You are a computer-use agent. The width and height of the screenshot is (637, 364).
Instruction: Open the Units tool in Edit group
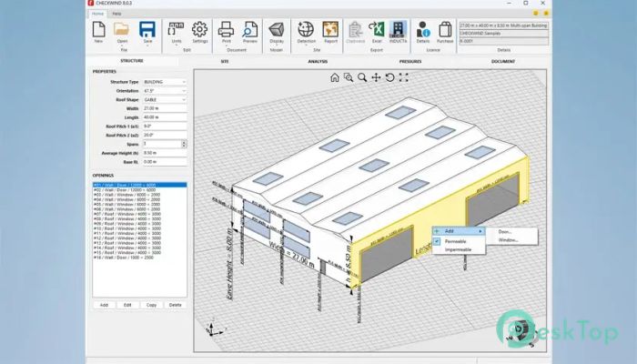(177, 29)
